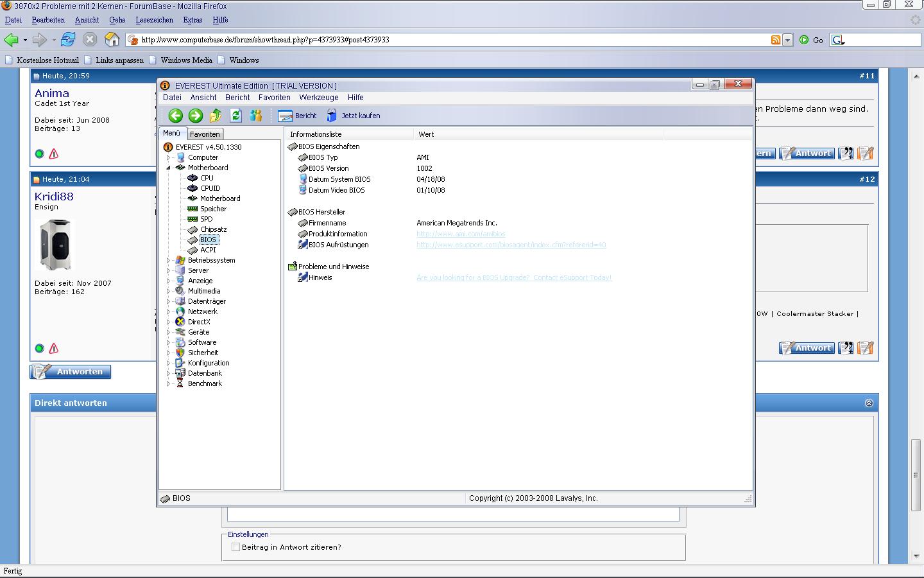The image size is (924, 578).
Task: Expand the Betriebssystem tree node
Action: [169, 260]
